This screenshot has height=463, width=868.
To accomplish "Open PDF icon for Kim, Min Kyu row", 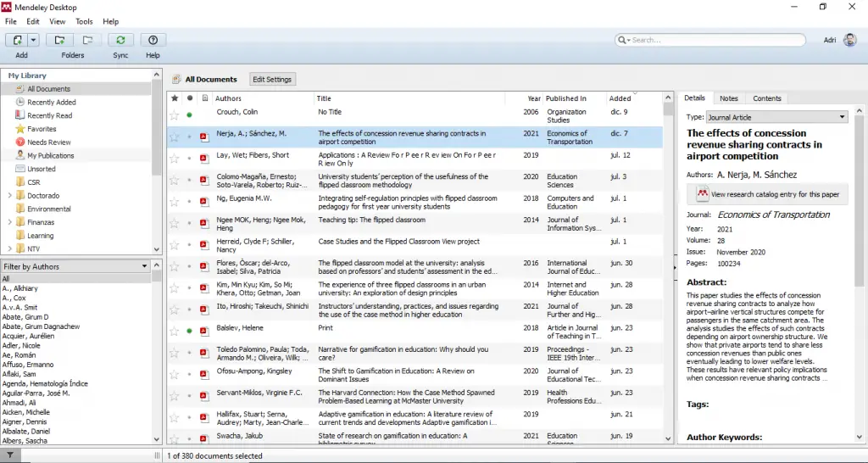I will click(205, 288).
